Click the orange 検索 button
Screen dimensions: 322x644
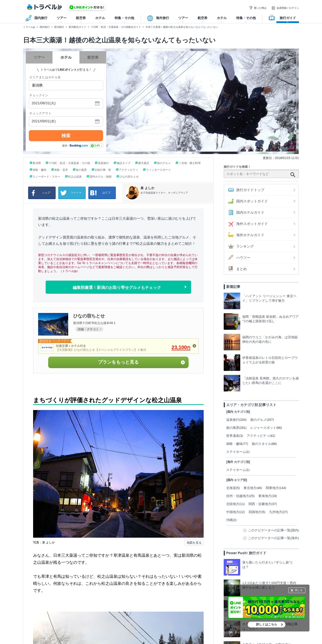(66, 136)
